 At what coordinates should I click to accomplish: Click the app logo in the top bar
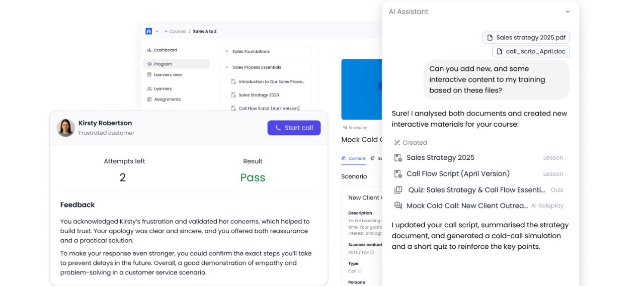point(148,31)
